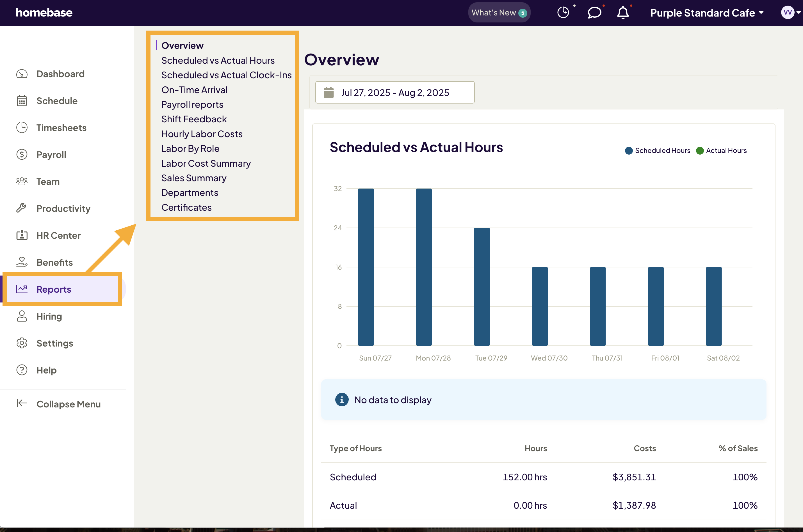Select the Productivity wrench icon

(x=22, y=208)
